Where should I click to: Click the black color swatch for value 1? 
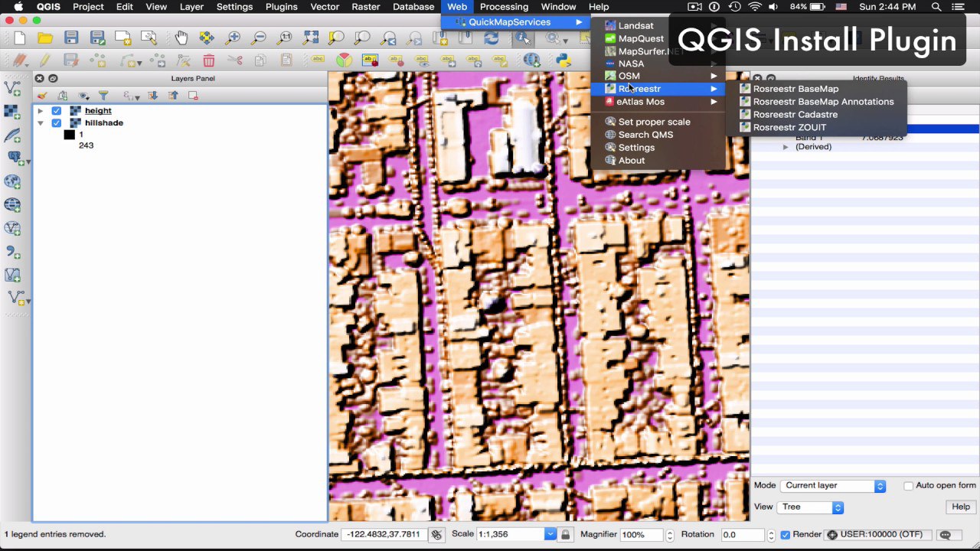[70, 135]
